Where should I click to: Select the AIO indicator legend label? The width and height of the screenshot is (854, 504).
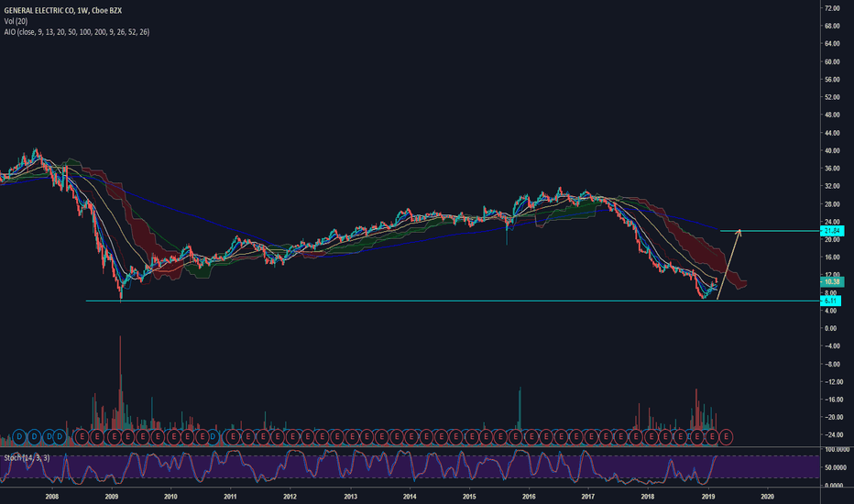click(x=77, y=32)
